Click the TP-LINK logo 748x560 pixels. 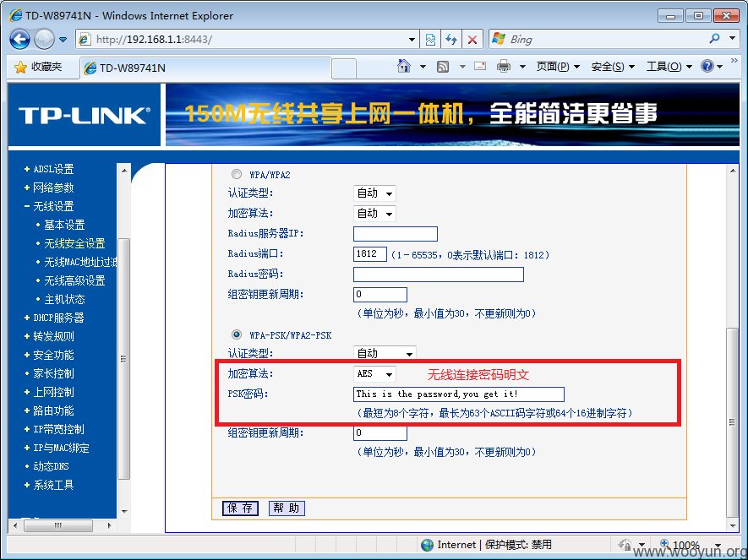pos(85,116)
